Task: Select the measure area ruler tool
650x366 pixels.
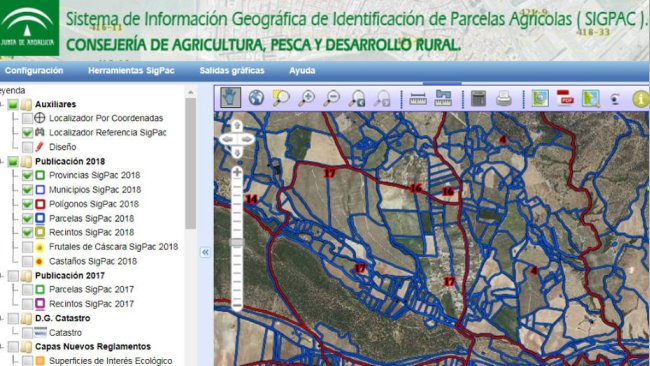Action: tap(443, 98)
